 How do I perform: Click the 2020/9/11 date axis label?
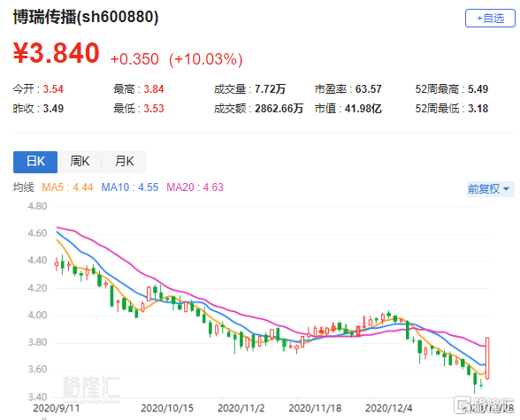pos(57,409)
